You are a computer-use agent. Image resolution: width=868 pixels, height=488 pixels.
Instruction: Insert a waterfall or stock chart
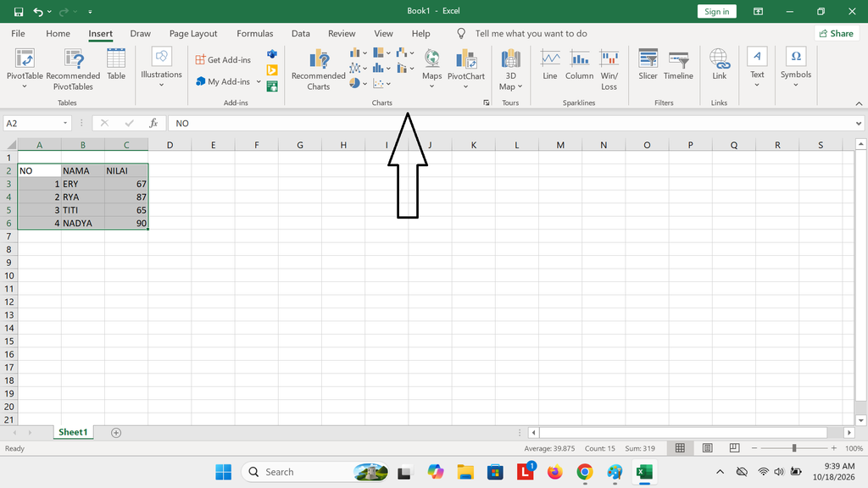click(x=405, y=53)
